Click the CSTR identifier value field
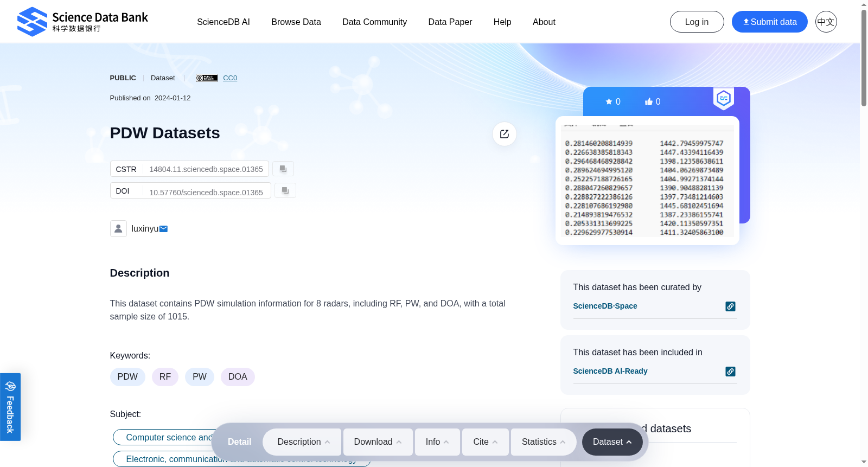Image resolution: width=868 pixels, height=467 pixels. 206,169
